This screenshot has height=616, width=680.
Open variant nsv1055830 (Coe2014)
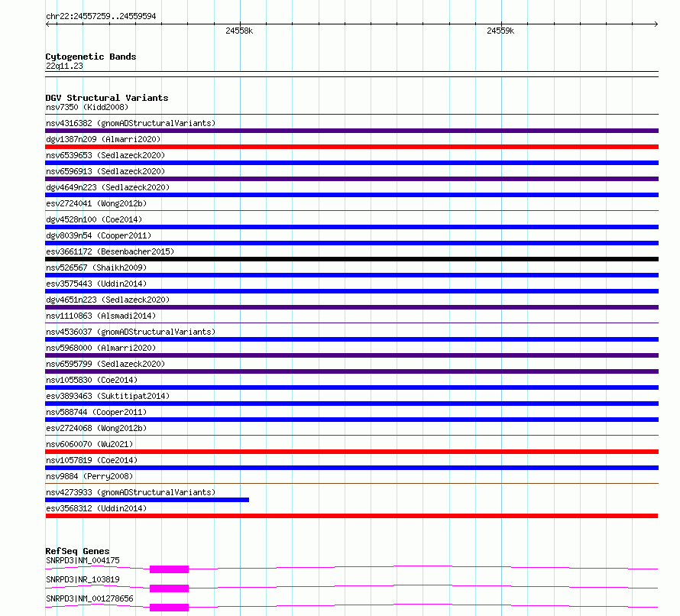coord(92,380)
